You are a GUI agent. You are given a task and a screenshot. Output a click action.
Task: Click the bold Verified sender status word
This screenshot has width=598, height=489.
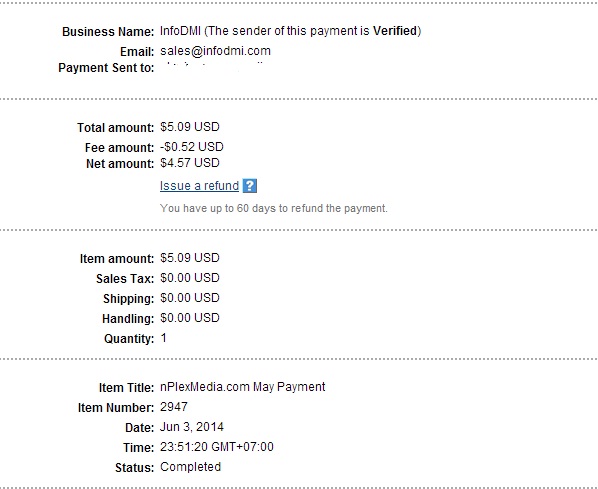tap(395, 31)
